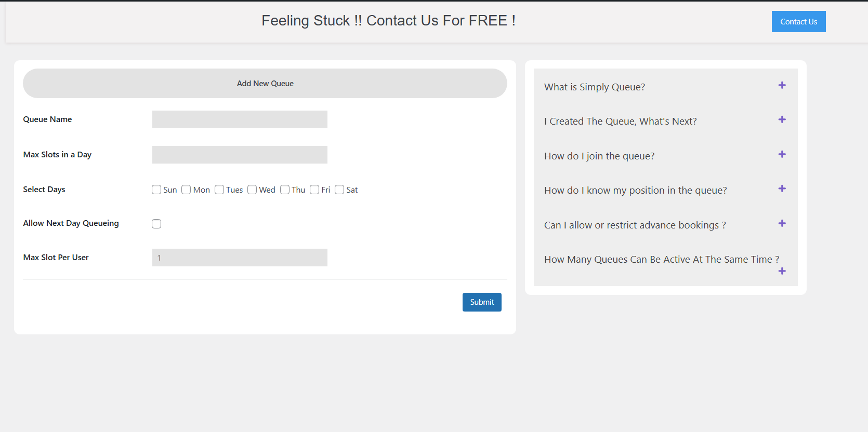
Task: Select the Sat checkbox
Action: click(339, 190)
